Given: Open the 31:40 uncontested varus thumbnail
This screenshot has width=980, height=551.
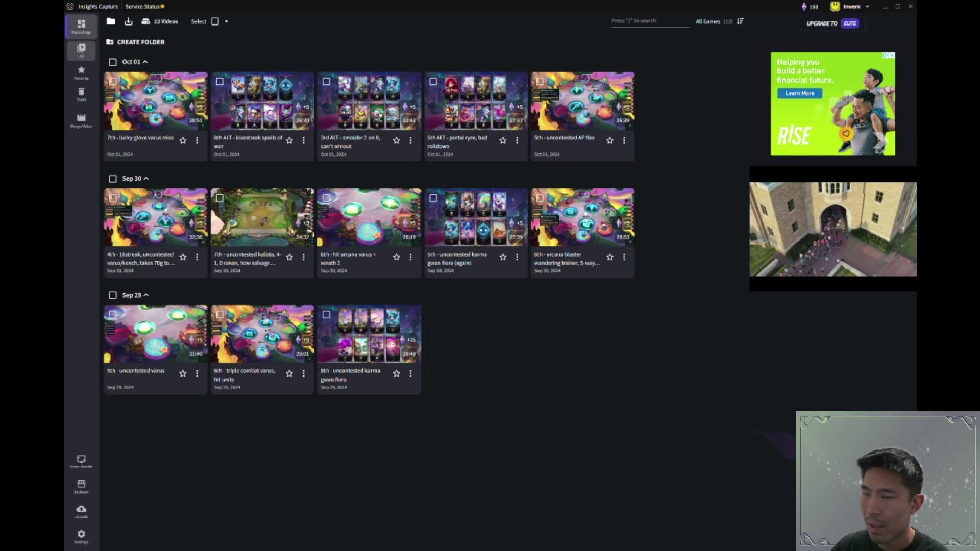Looking at the screenshot, I should [x=156, y=334].
